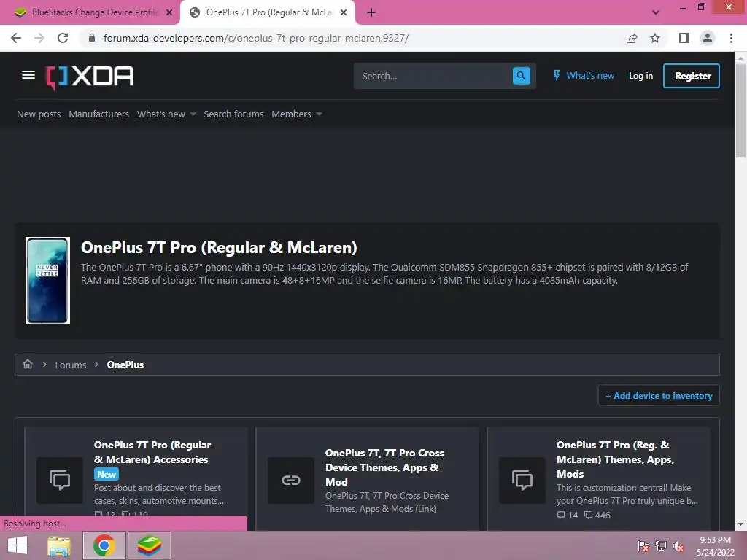The image size is (747, 560).
Task: Share this page via share icon
Action: click(x=632, y=38)
